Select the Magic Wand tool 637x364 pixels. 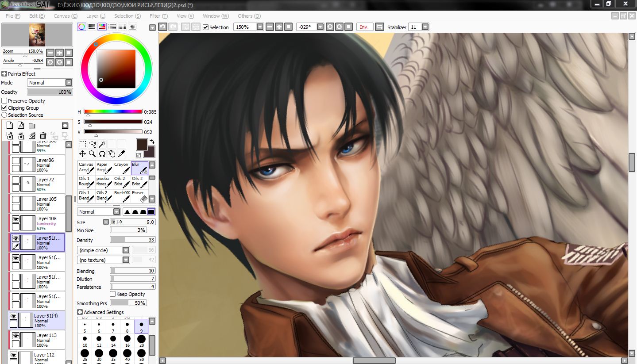click(x=102, y=144)
